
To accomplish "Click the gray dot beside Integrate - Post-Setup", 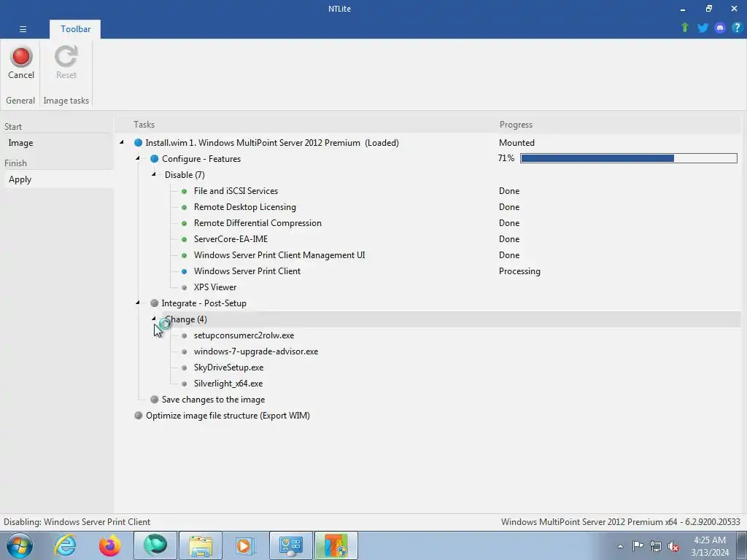I will pos(155,303).
